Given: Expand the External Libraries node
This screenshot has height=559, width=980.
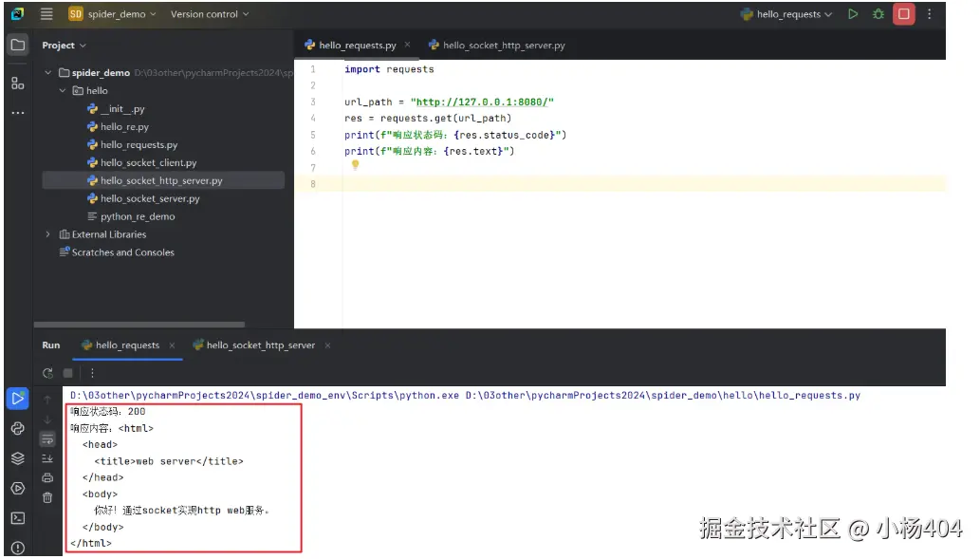Looking at the screenshot, I should [48, 234].
